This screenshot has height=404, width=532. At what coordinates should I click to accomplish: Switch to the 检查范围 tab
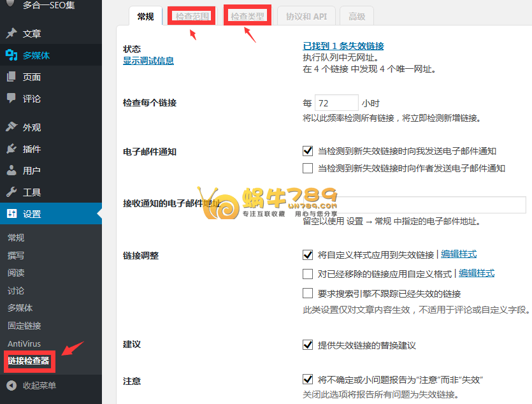pos(192,17)
